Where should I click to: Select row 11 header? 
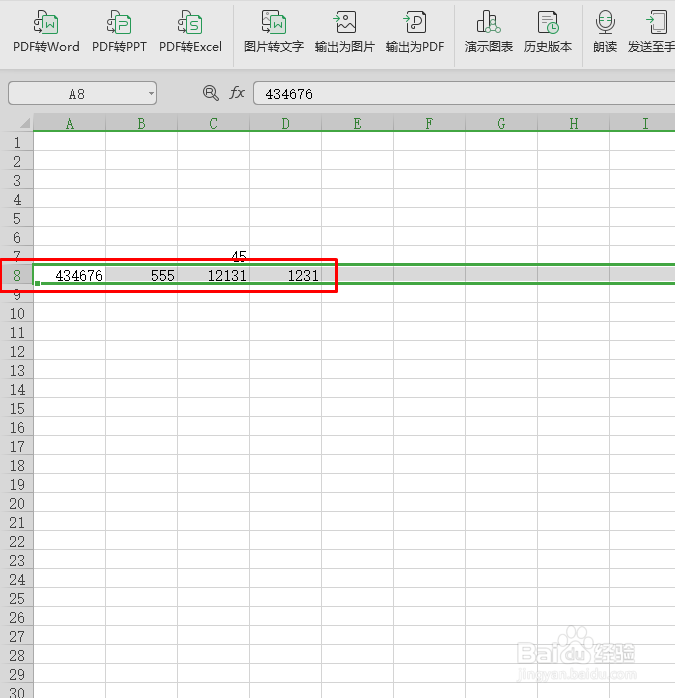[x=17, y=333]
